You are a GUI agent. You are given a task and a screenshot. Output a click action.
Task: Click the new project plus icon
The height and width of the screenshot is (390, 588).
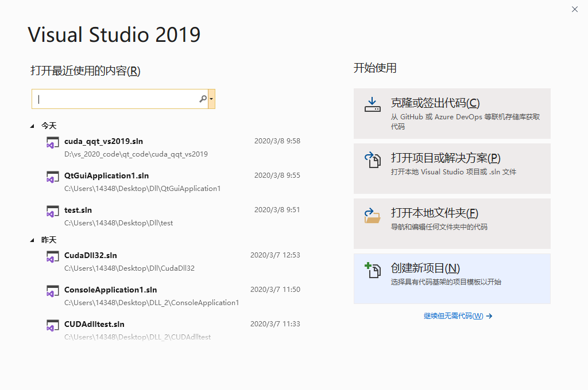click(372, 270)
